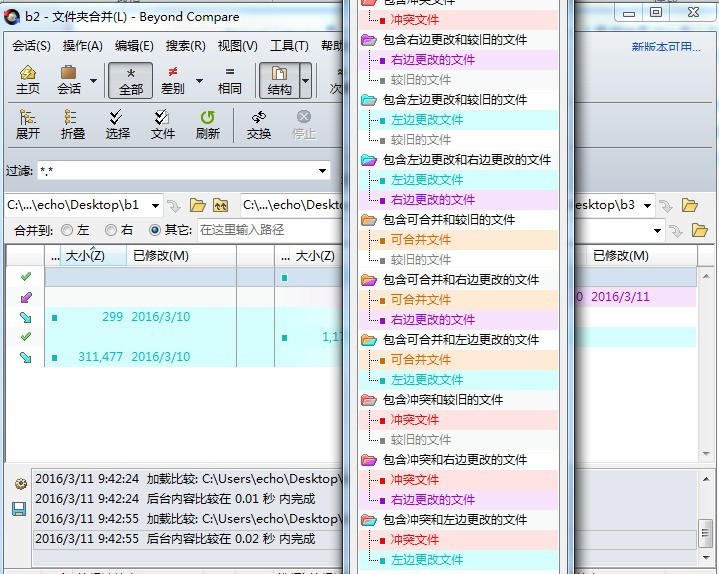Browse for merge output folder icon
The height and width of the screenshot is (574, 719).
[x=699, y=230]
